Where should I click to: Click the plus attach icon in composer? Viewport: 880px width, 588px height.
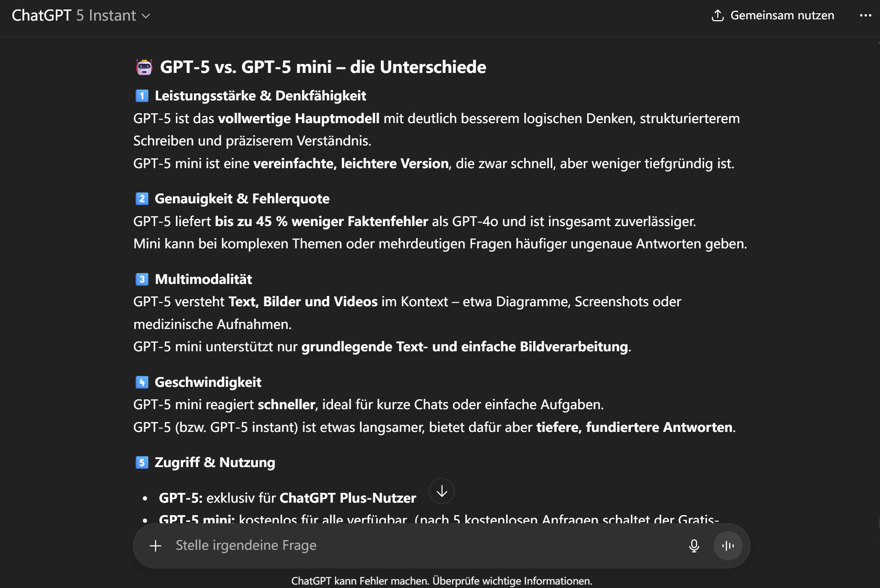[156, 546]
